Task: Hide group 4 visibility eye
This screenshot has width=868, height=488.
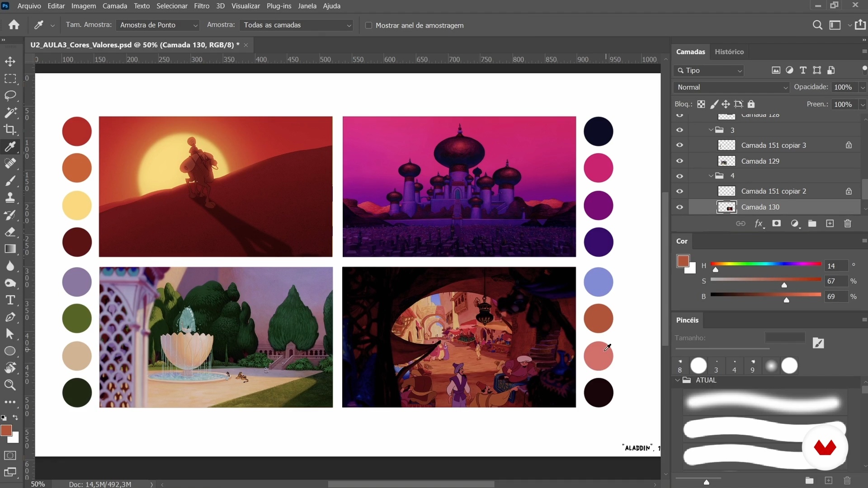Action: coord(679,176)
